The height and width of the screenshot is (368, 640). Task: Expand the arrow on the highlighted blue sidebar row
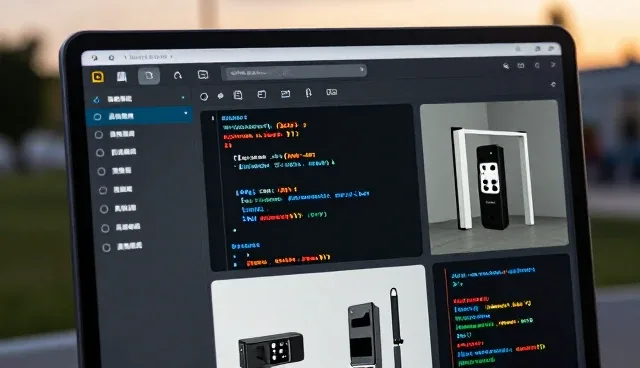pyautogui.click(x=186, y=113)
